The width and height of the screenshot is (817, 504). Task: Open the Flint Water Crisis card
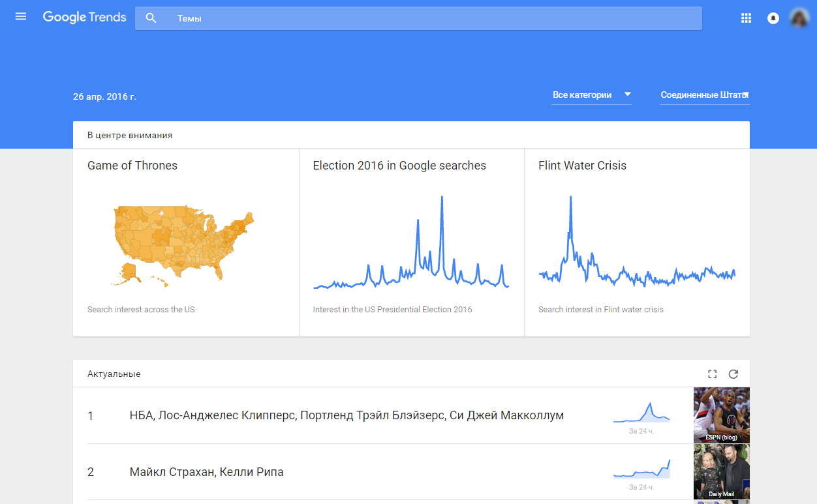[582, 166]
